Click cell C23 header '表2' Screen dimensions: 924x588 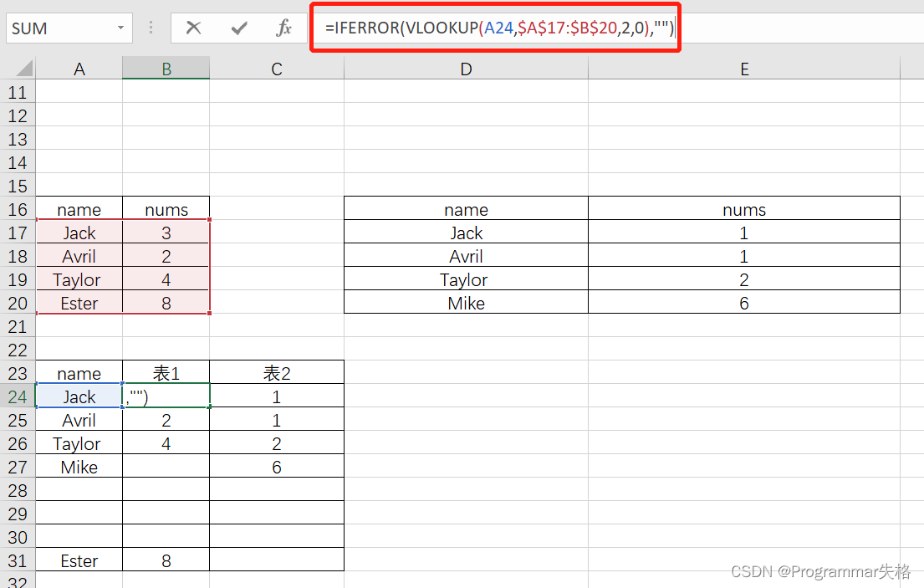pyautogui.click(x=277, y=373)
